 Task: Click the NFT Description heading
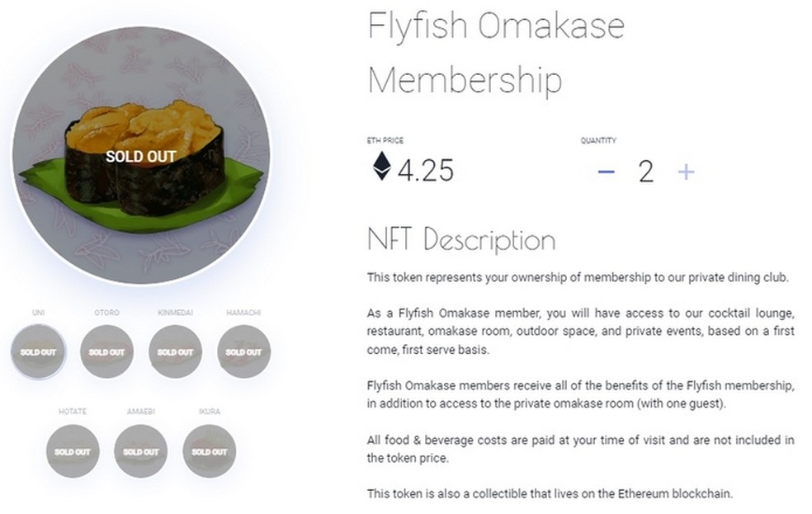point(461,239)
